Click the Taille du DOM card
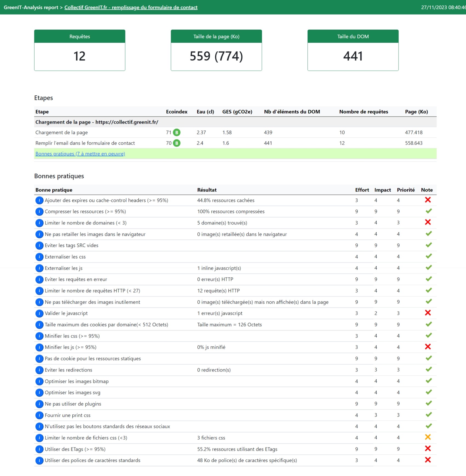This screenshot has height=476, width=466. [x=353, y=50]
